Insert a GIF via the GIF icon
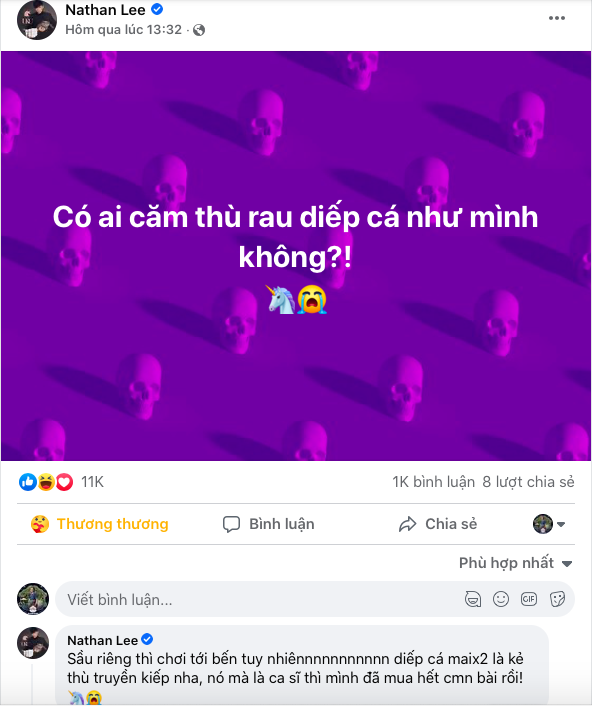Image resolution: width=592 pixels, height=706 pixels. point(529,599)
